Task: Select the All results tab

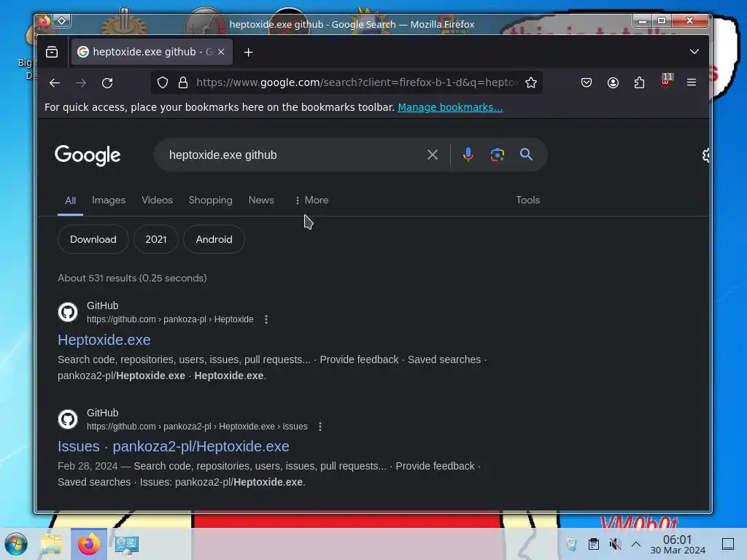Action: click(x=70, y=201)
